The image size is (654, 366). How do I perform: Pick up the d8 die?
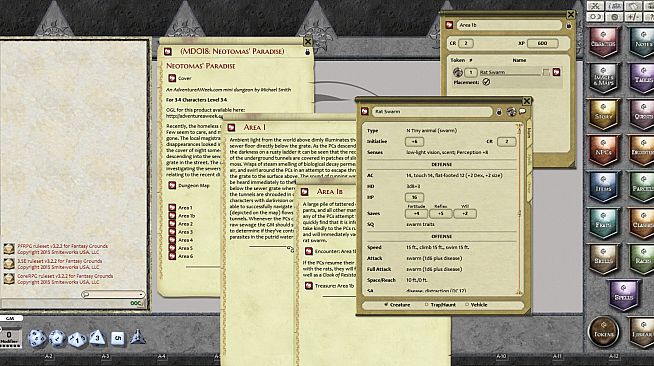97,337
